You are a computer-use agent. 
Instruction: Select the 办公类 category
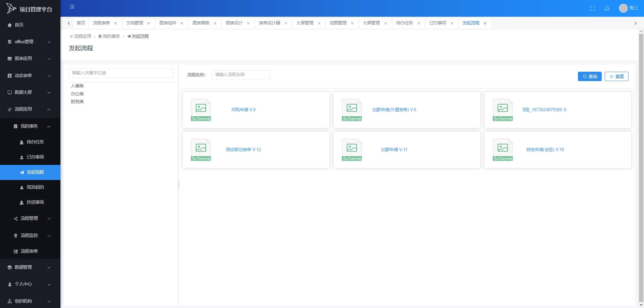(x=77, y=94)
